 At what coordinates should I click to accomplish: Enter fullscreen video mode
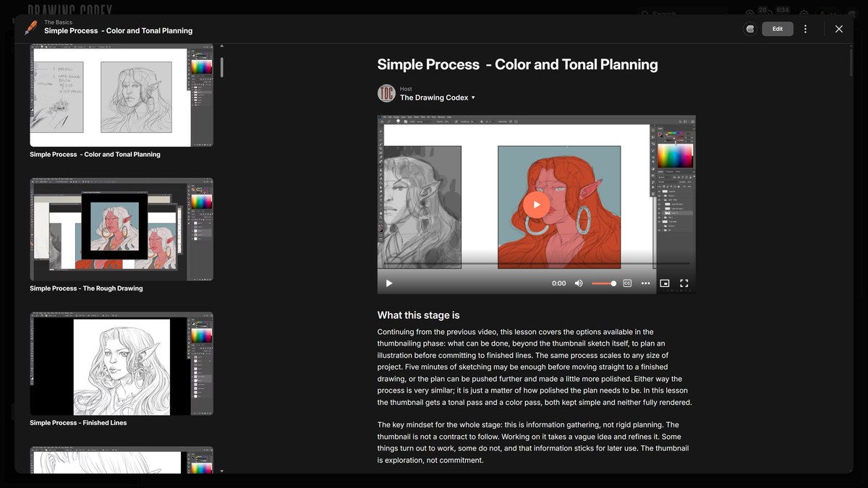click(684, 283)
